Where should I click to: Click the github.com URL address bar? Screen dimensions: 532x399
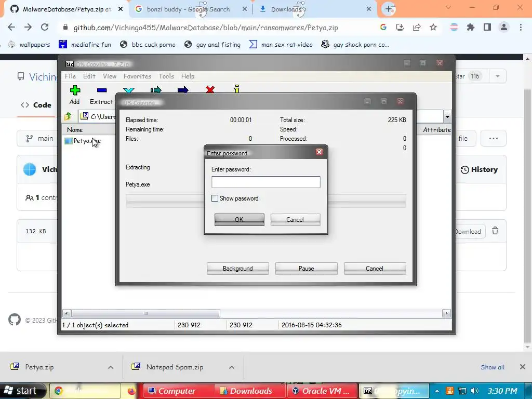206,28
